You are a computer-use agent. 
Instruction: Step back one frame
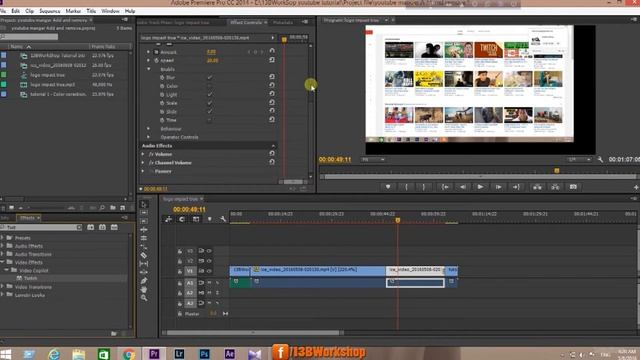pos(462,187)
